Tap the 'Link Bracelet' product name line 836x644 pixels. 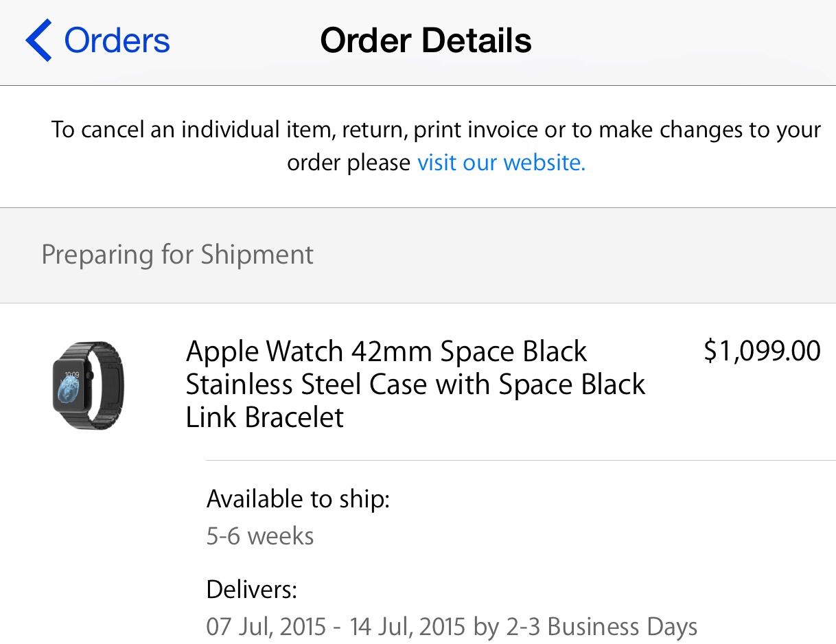pyautogui.click(x=264, y=417)
